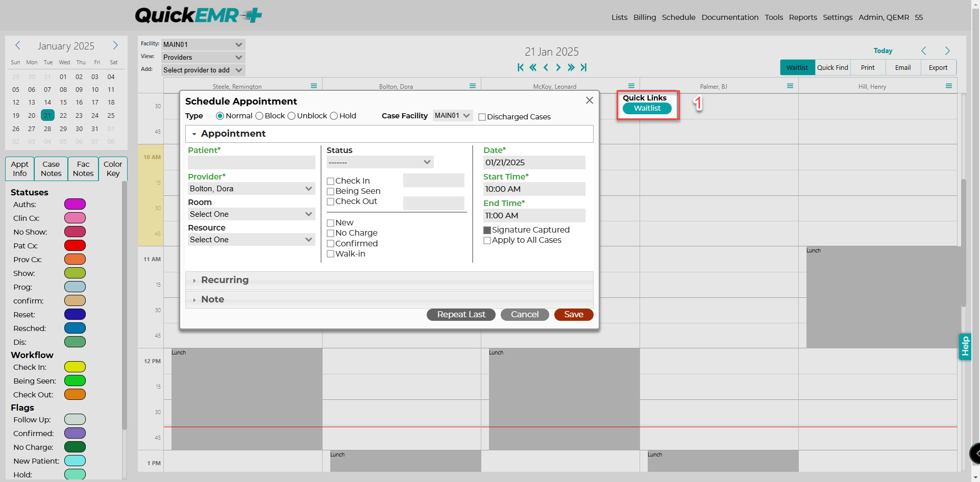980x482 pixels.
Task: Open the Provider dropdown showing Bolton, Dora
Action: click(x=252, y=189)
